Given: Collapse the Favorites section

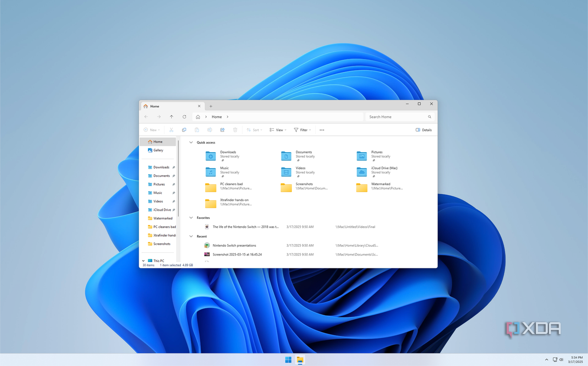Looking at the screenshot, I should [191, 218].
